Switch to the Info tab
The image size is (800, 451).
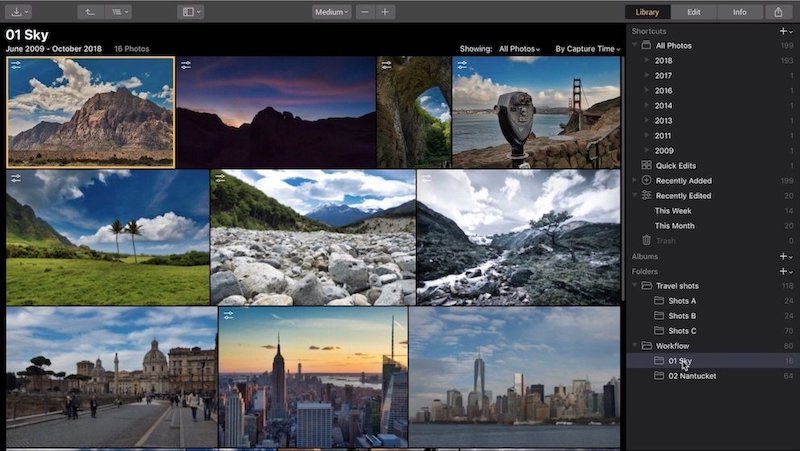(x=739, y=12)
